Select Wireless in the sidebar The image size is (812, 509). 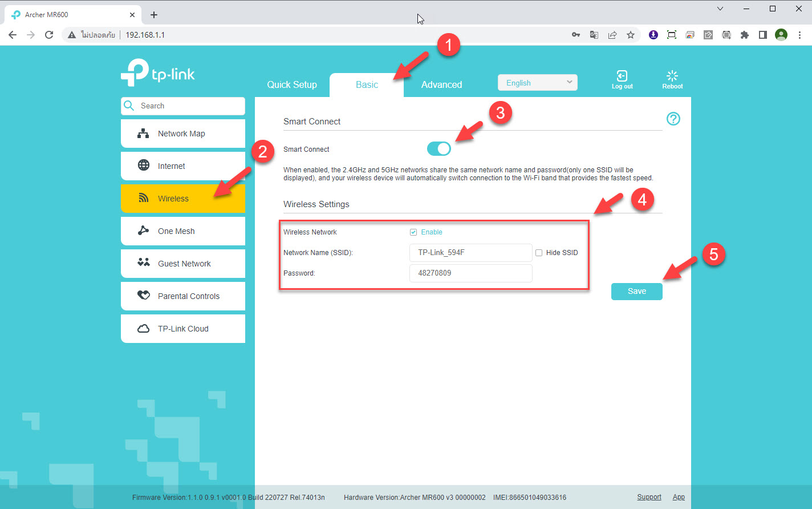(183, 199)
